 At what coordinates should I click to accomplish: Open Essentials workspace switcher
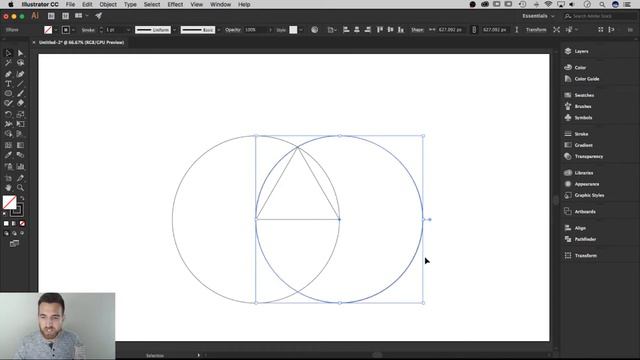point(538,16)
